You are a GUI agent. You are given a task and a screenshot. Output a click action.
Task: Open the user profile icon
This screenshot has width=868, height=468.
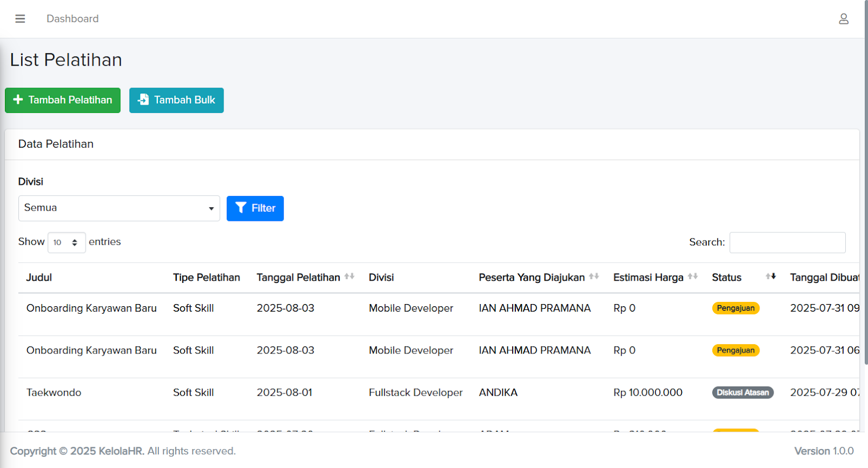click(x=843, y=19)
